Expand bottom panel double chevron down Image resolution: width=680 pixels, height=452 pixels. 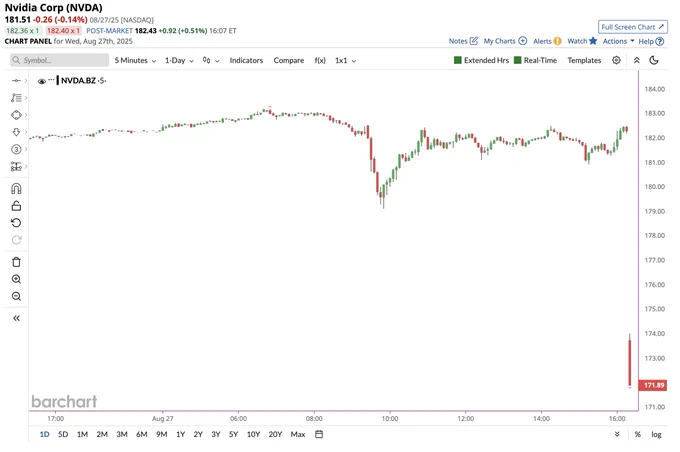pyautogui.click(x=617, y=434)
